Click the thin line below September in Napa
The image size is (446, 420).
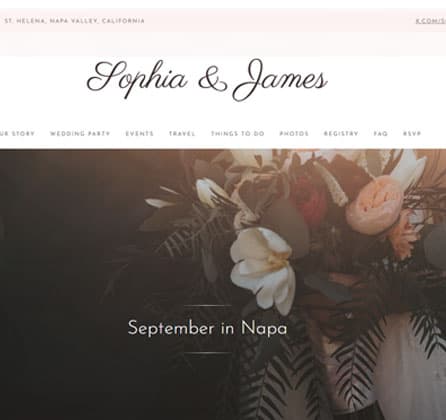pos(207,353)
